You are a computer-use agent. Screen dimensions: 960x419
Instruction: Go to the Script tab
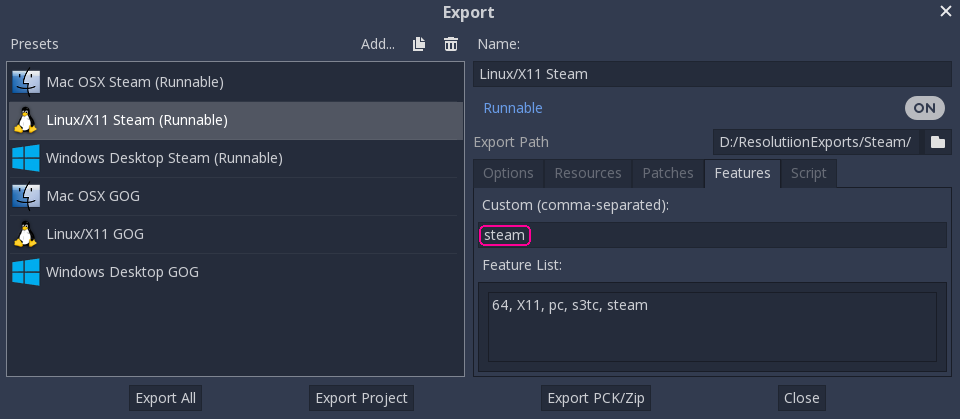tap(808, 173)
